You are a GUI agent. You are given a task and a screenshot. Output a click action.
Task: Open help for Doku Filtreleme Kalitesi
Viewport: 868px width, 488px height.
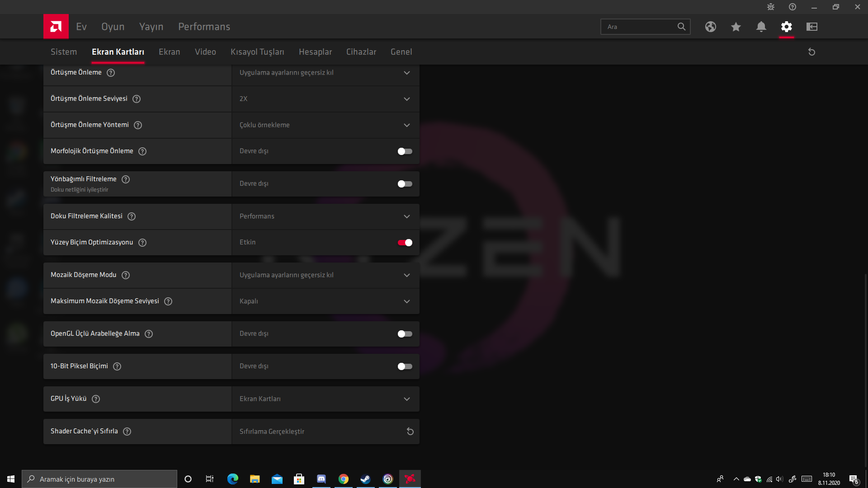point(132,216)
